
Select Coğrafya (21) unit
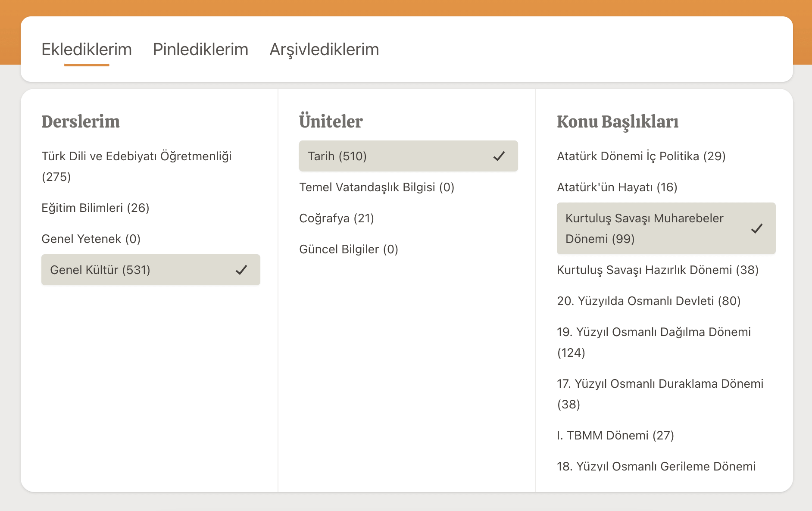[336, 218]
